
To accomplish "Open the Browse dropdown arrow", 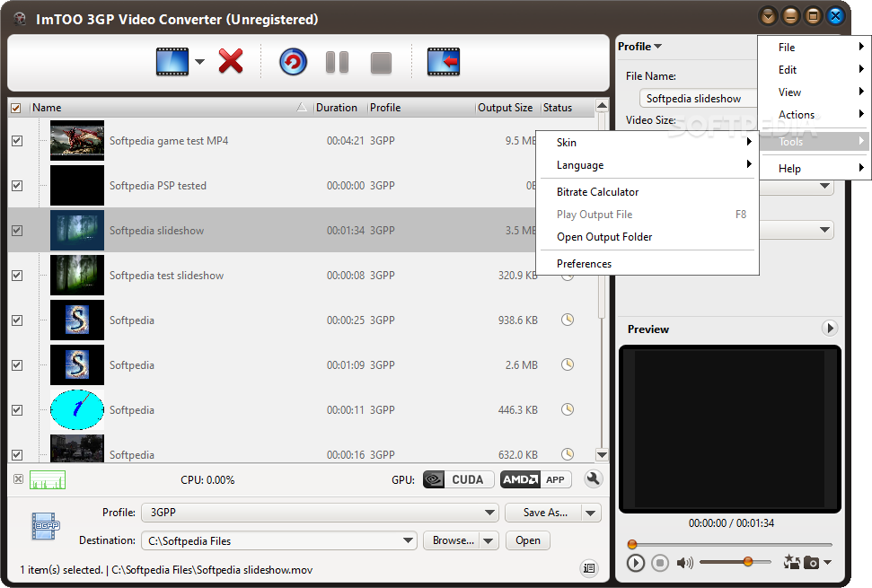I will point(489,540).
